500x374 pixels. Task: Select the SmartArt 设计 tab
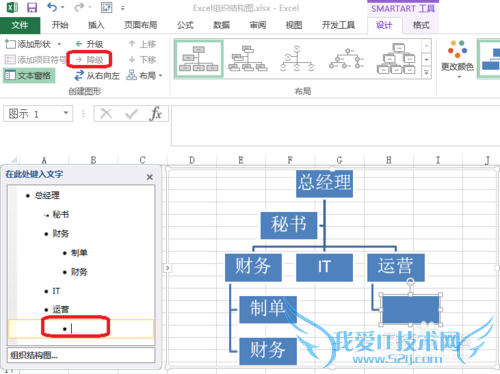point(384,25)
